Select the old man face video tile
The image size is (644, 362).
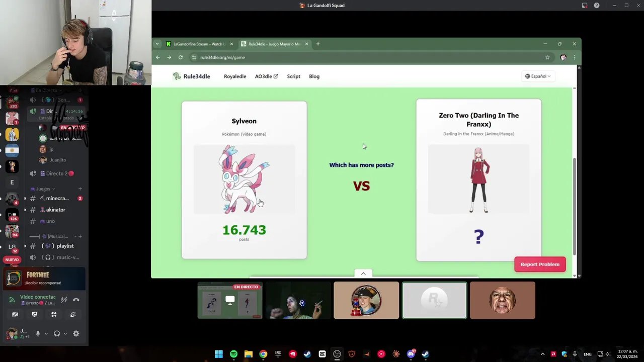tap(502, 301)
